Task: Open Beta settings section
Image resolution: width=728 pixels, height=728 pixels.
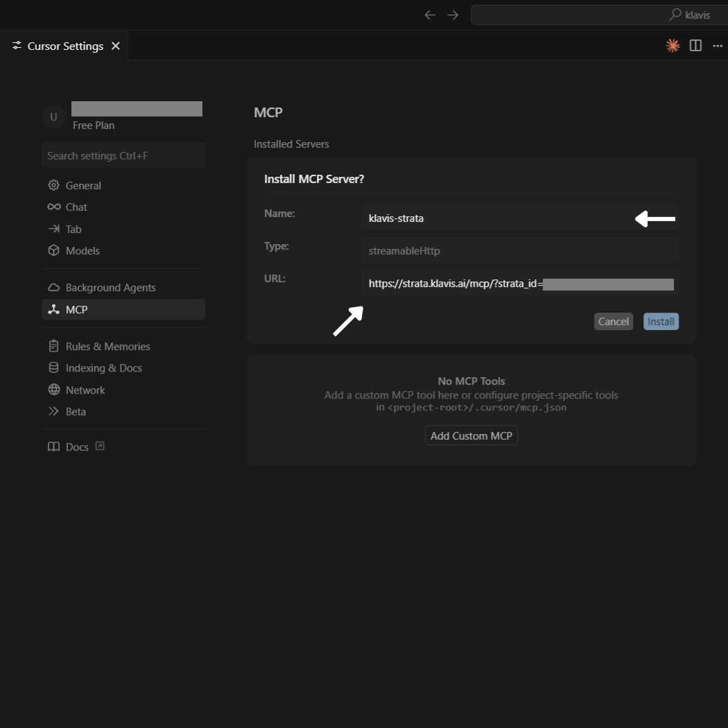Action: tap(123, 411)
